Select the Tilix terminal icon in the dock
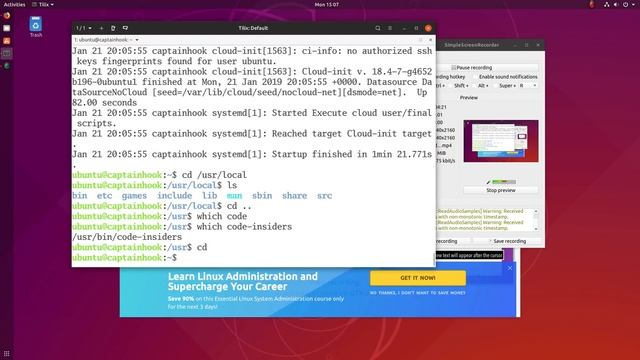This screenshot has height=360, width=640. tap(7, 53)
